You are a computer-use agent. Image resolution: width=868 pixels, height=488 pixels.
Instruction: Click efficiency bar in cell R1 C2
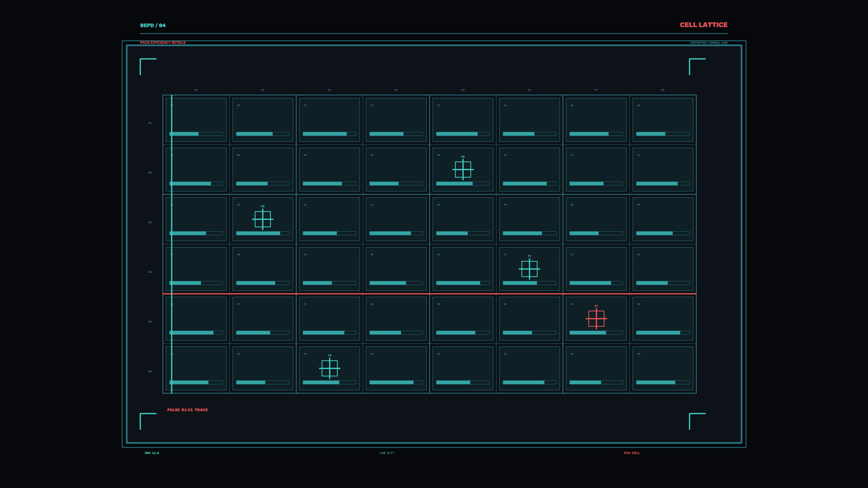click(263, 134)
